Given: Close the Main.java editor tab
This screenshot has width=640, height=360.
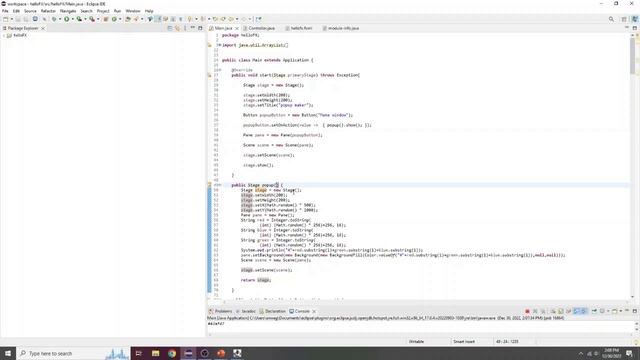Looking at the screenshot, I should 237,28.
